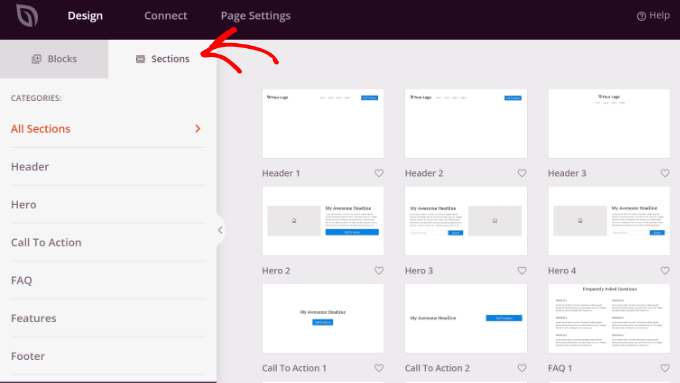Select the Footer category
The image size is (680, 383).
(108, 356)
